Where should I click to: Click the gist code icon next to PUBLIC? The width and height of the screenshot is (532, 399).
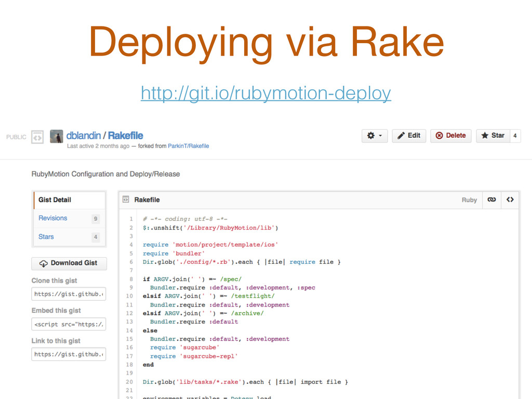coord(37,137)
